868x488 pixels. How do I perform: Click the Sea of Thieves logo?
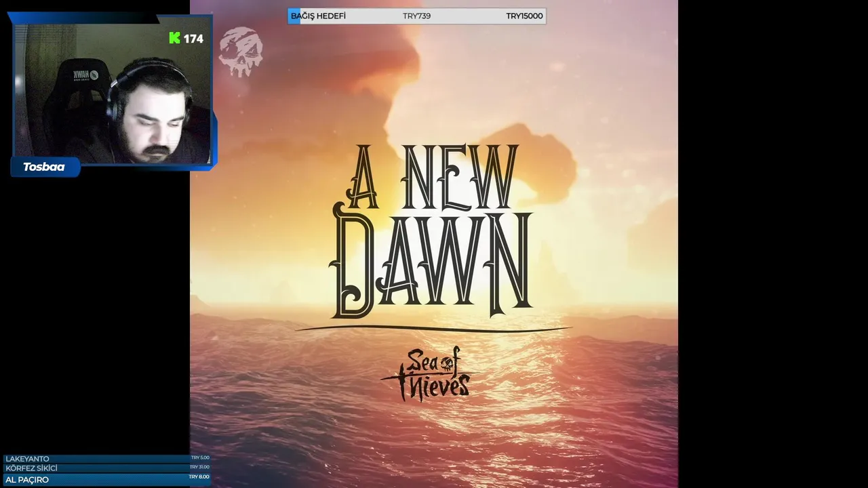click(427, 373)
